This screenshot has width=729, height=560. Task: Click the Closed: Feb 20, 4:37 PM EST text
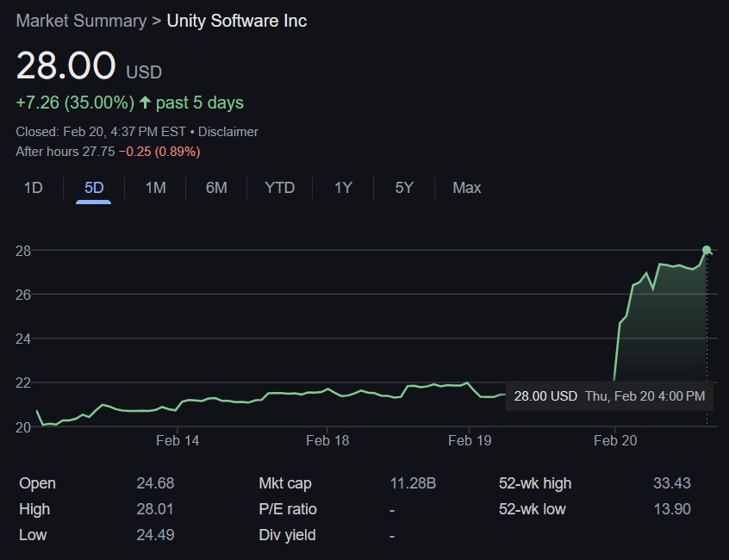click(x=101, y=132)
